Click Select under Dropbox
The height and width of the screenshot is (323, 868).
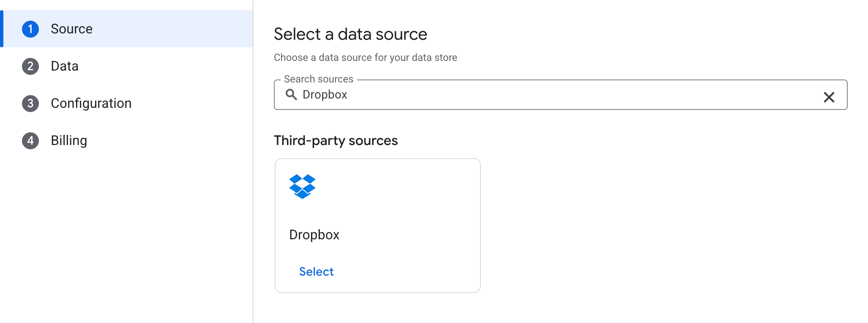(x=316, y=271)
